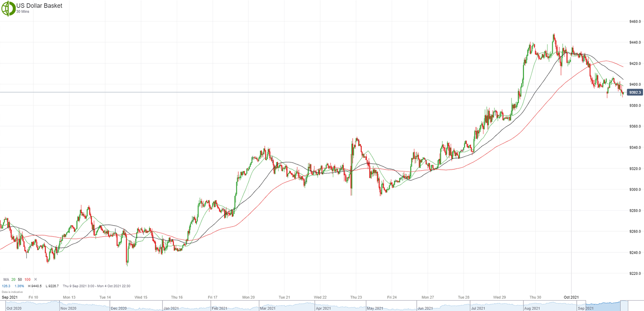Viewport: 644px width, 311px height.
Task: Click the bold Sep 2021 date axis label
Action: pyautogui.click(x=10, y=297)
